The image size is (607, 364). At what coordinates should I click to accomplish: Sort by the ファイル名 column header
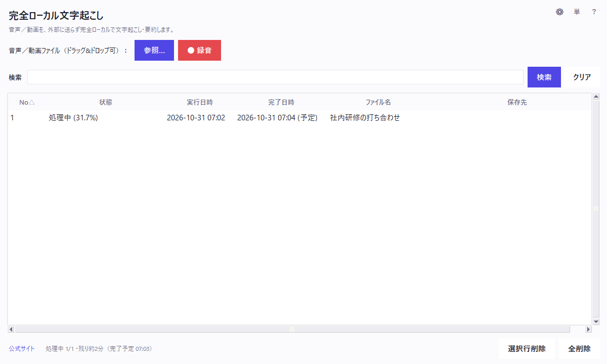pyautogui.click(x=378, y=102)
